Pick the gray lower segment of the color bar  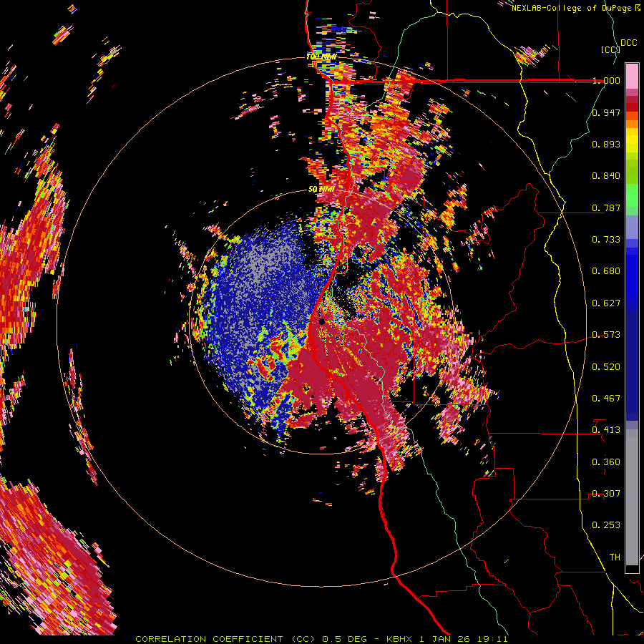pyautogui.click(x=632, y=497)
